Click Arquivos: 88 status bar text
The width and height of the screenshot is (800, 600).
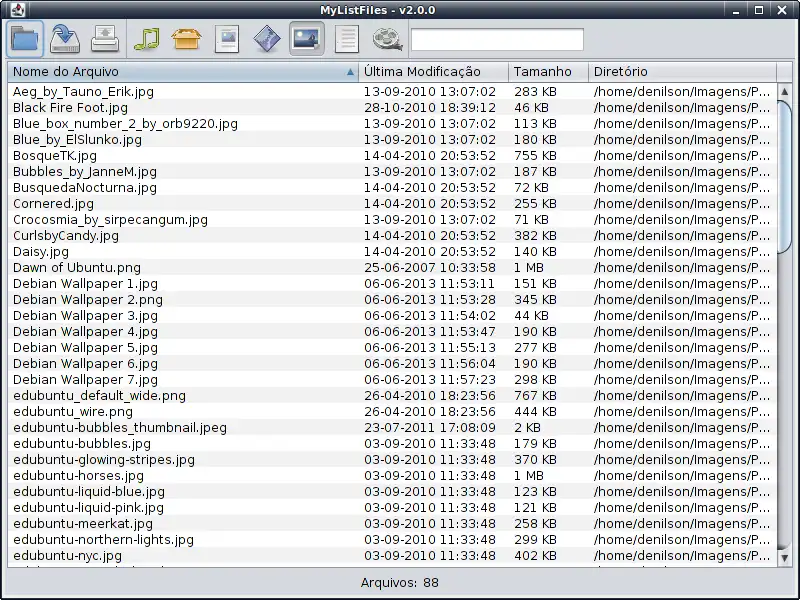point(399,583)
